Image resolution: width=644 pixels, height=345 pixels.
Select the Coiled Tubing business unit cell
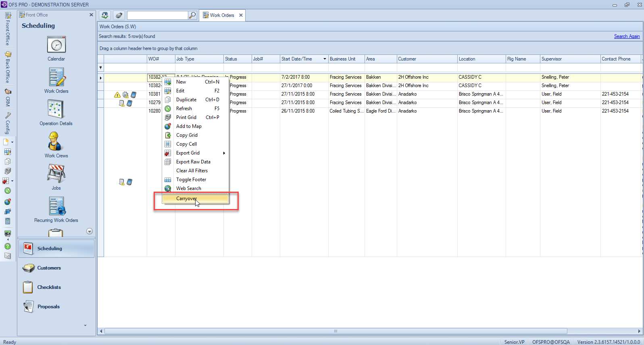[346, 111]
